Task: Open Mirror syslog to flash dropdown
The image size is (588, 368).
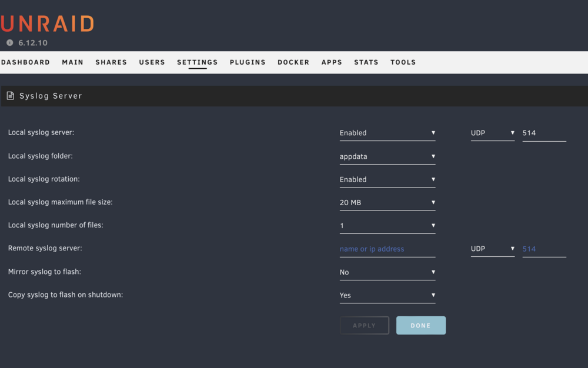Action: [387, 272]
